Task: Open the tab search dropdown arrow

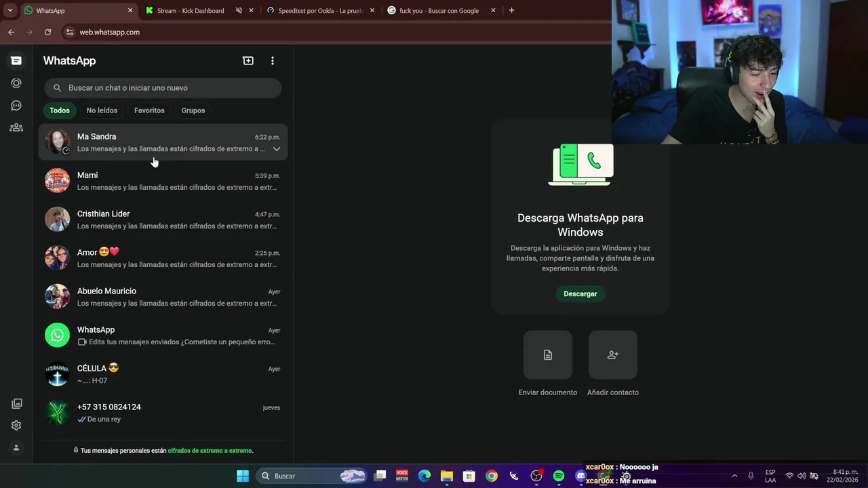Action: click(x=9, y=10)
